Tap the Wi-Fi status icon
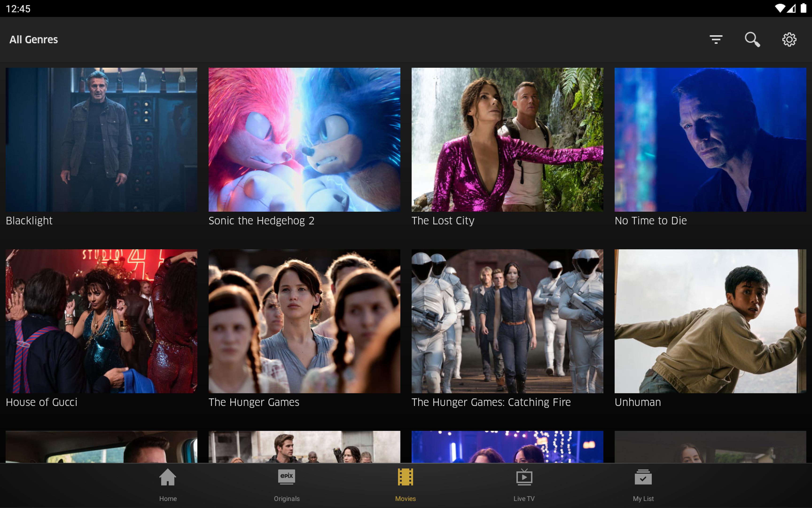The image size is (812, 508). (x=780, y=8)
